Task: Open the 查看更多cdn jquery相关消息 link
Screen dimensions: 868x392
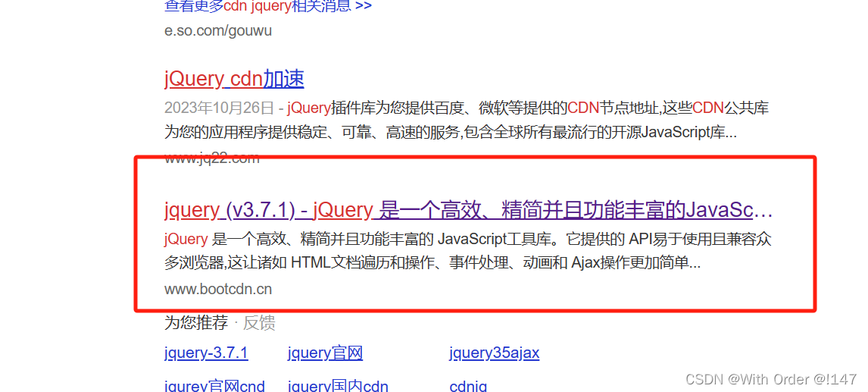Action: click(x=268, y=6)
